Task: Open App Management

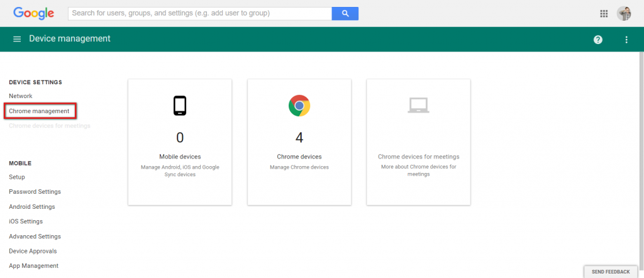Action: point(34,265)
